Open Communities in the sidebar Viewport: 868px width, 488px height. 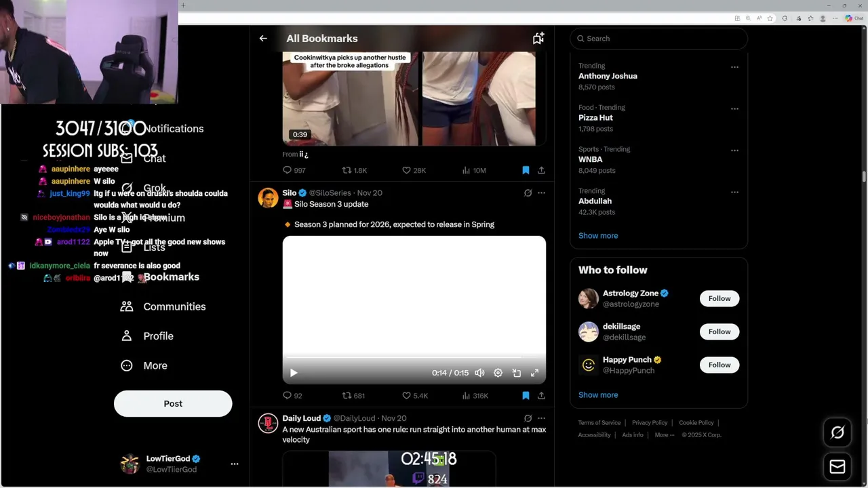163,306
